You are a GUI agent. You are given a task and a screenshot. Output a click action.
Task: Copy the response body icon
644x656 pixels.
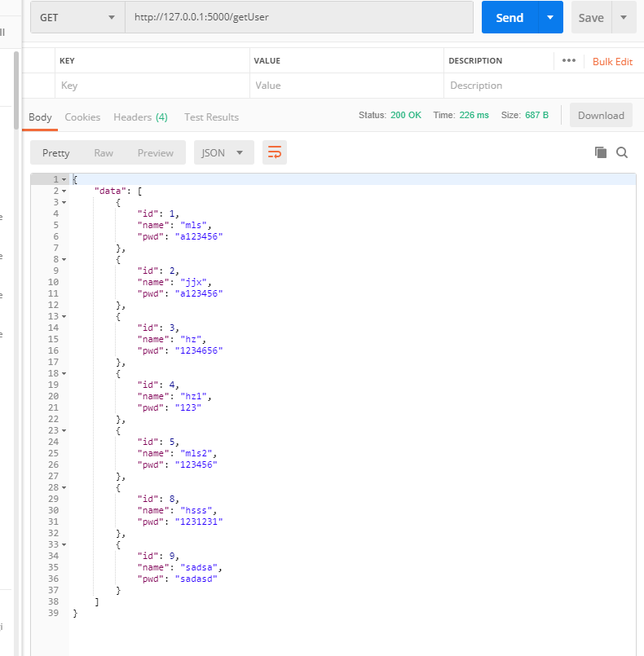tap(601, 152)
